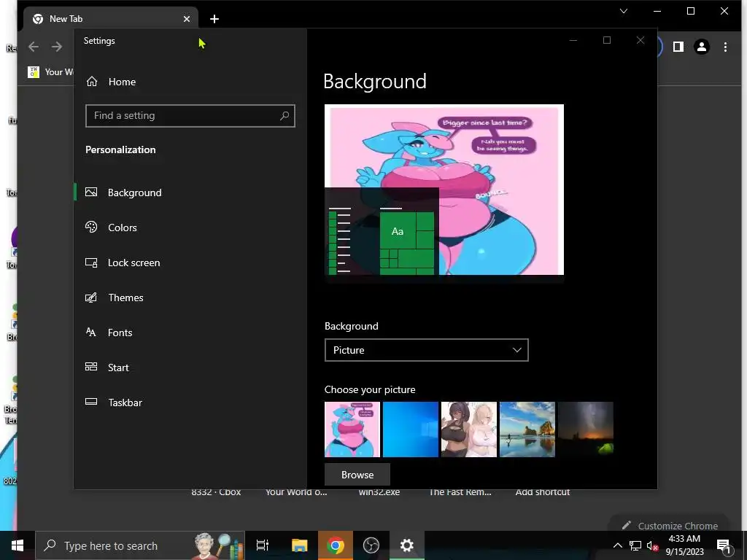Select the New Tab tab in Chrome
Screen dimensions: 747x560
[110, 19]
